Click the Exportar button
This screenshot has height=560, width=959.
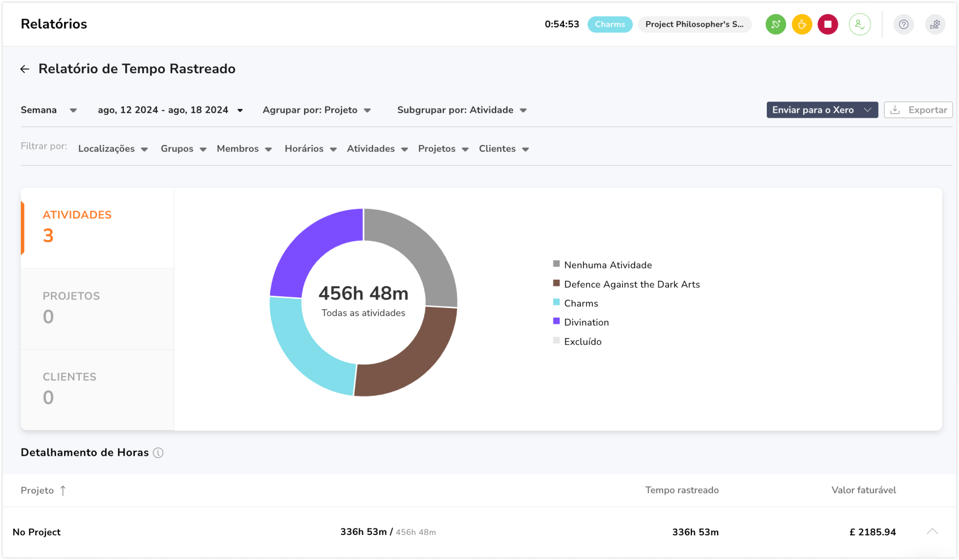918,110
